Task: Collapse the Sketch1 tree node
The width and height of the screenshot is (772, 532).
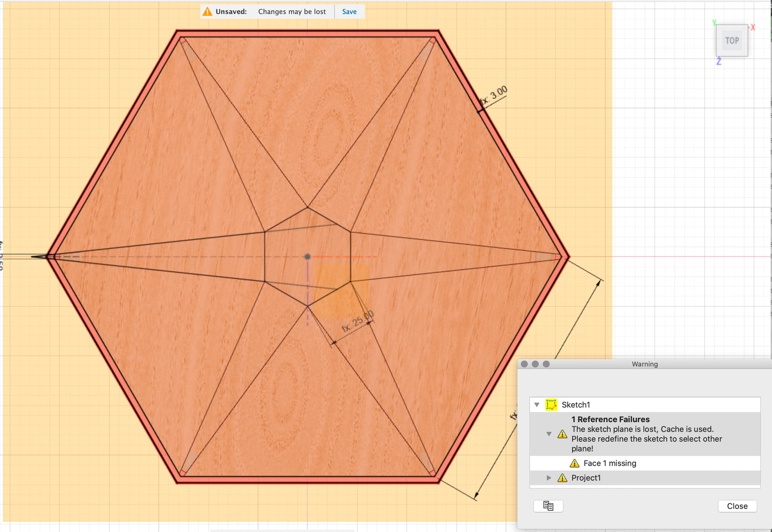Action: pyautogui.click(x=537, y=405)
